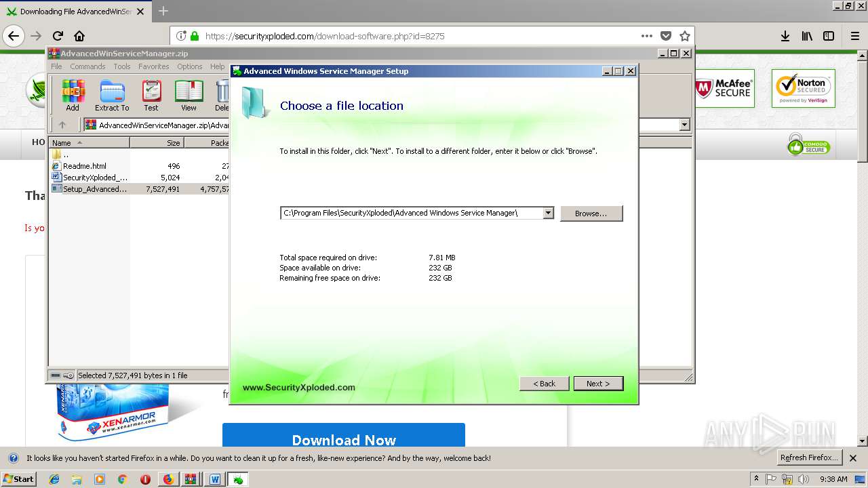This screenshot has width=868, height=488.
Task: Click the WinRAR Test archive icon
Action: click(151, 96)
